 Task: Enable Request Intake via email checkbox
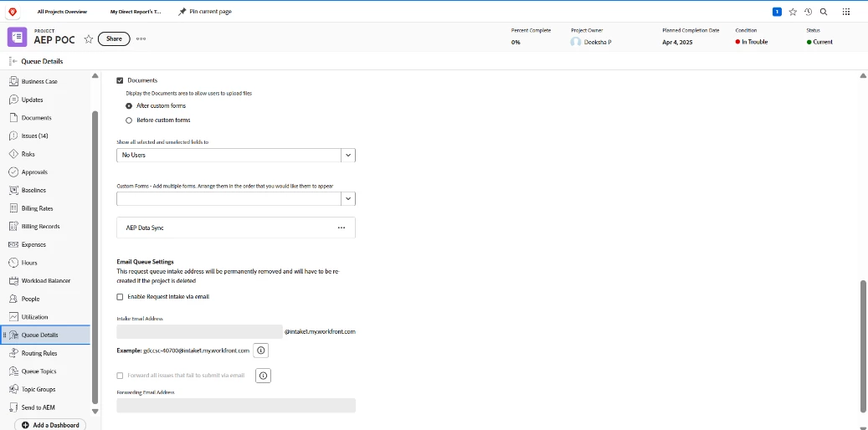pos(120,297)
